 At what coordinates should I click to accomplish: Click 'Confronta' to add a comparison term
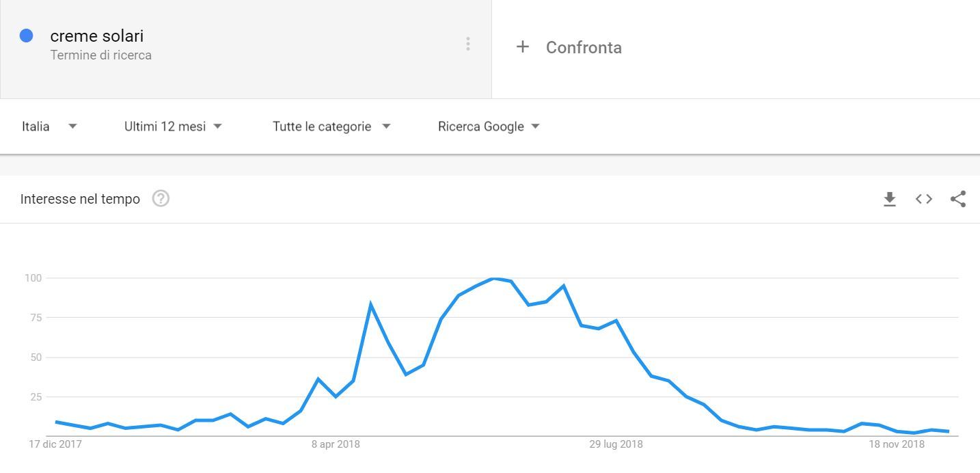[582, 47]
